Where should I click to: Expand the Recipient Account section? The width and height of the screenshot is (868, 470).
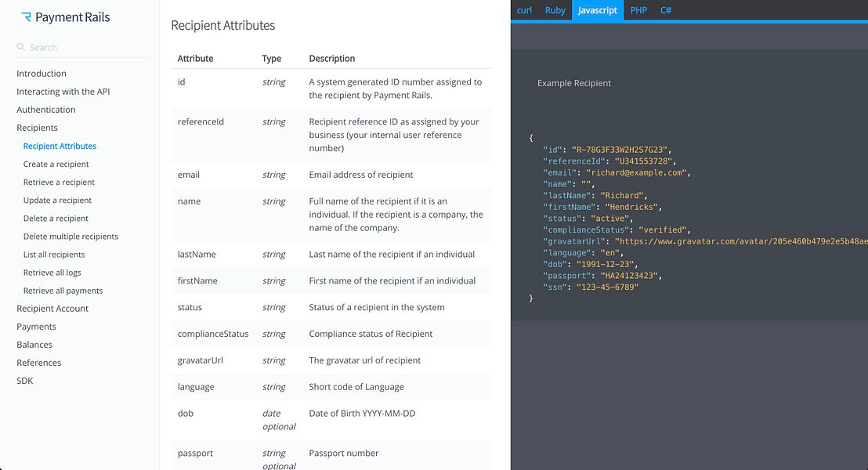(52, 309)
